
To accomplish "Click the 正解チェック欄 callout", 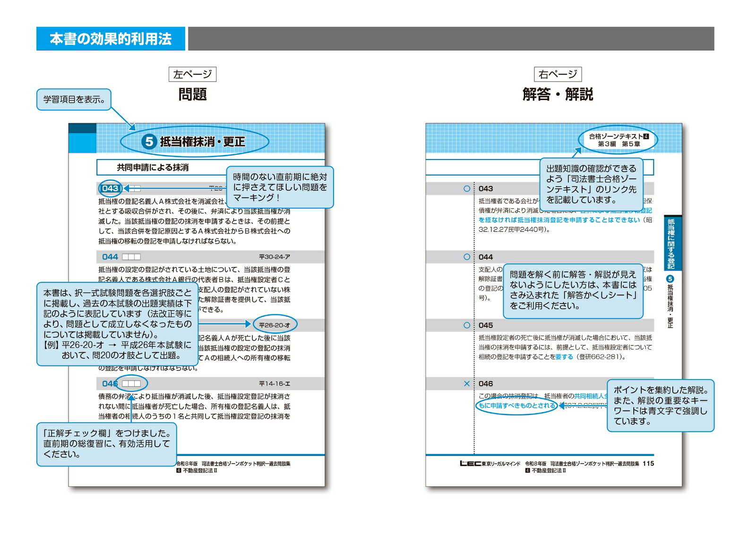I will click(x=106, y=444).
